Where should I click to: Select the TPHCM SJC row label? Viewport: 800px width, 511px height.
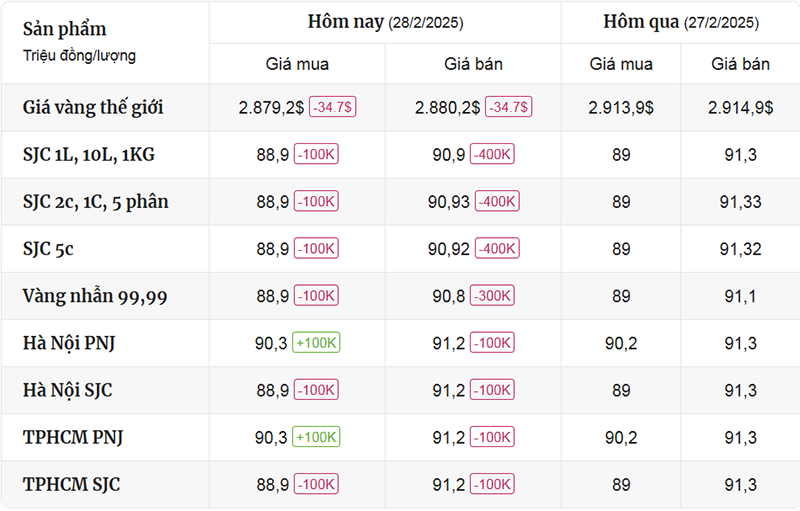(x=71, y=484)
